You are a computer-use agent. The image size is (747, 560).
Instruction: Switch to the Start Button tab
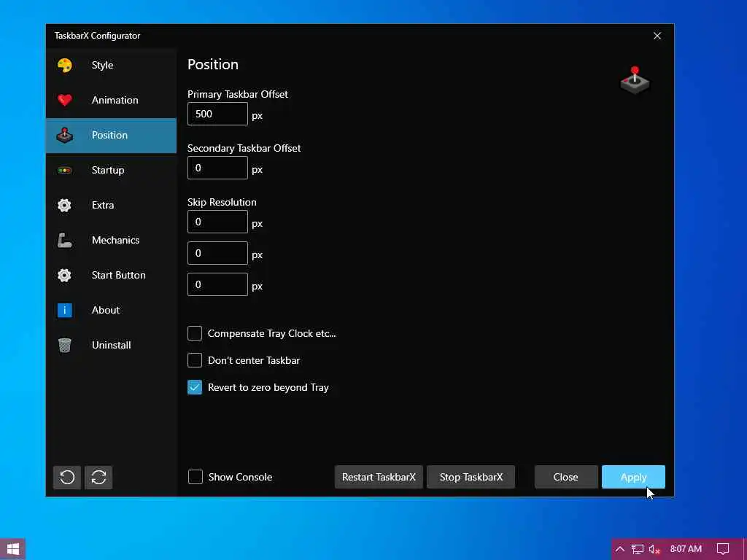click(111, 275)
